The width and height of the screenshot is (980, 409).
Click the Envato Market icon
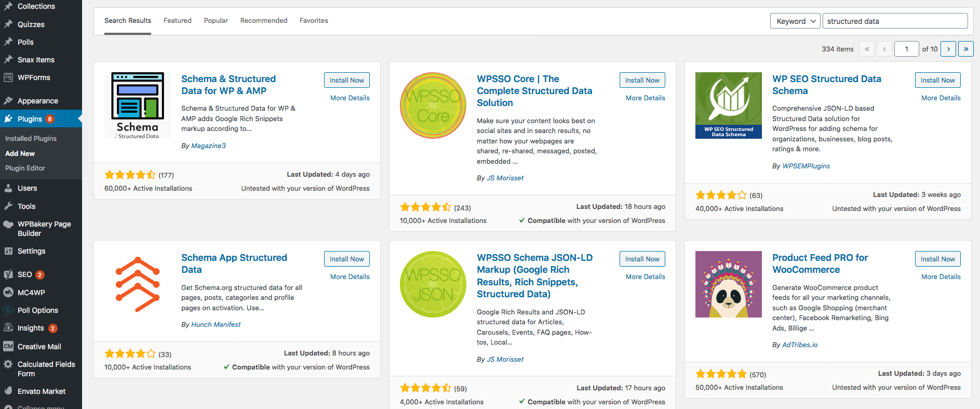click(8, 391)
